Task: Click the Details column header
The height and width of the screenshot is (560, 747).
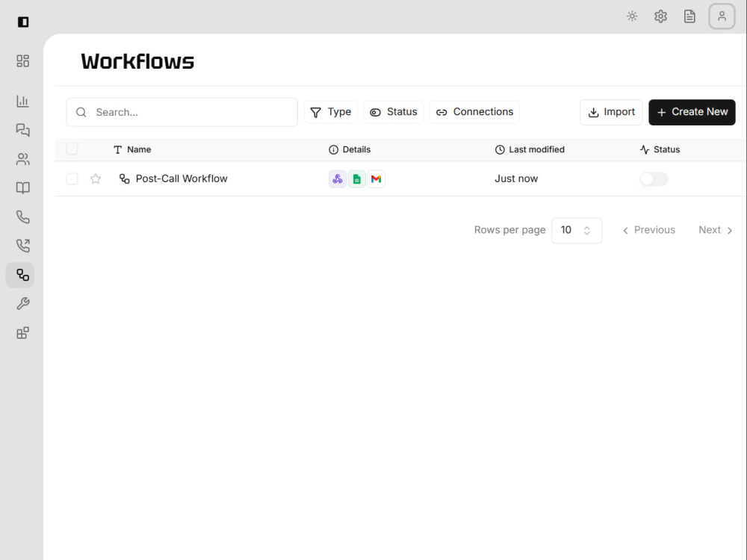Action: (350, 149)
